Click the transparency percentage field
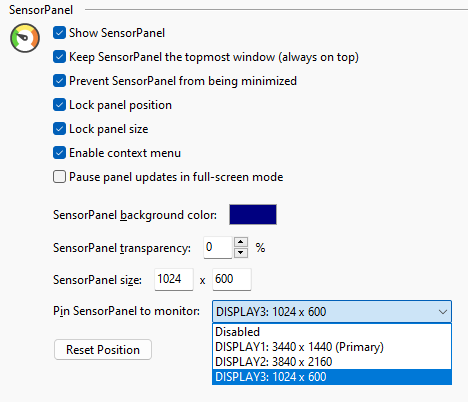The height and width of the screenshot is (402, 468). pyautogui.click(x=218, y=247)
